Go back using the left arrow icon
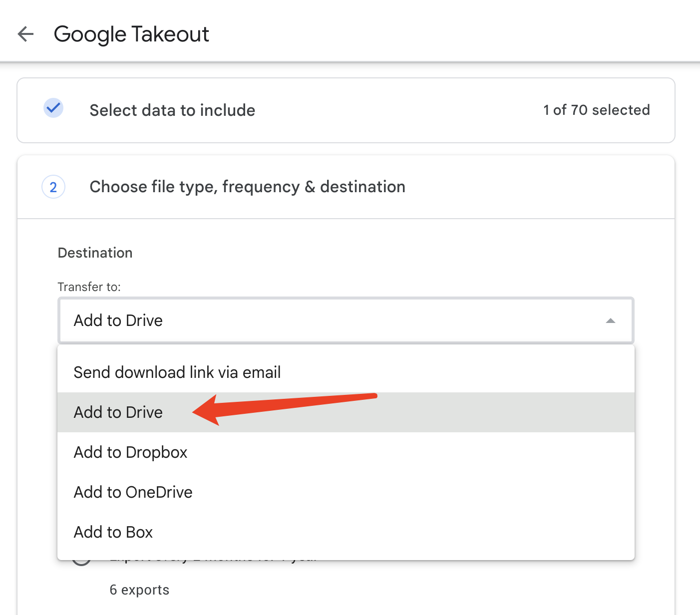The height and width of the screenshot is (615, 700). click(x=25, y=34)
